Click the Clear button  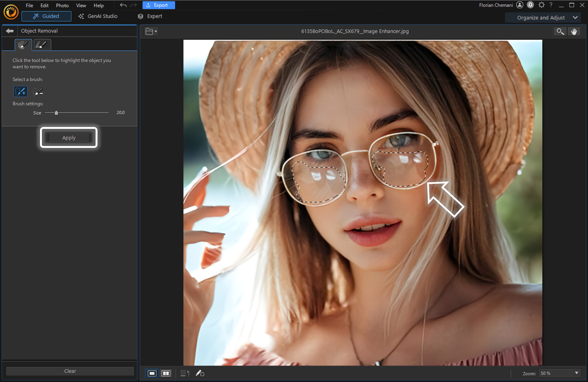click(70, 371)
